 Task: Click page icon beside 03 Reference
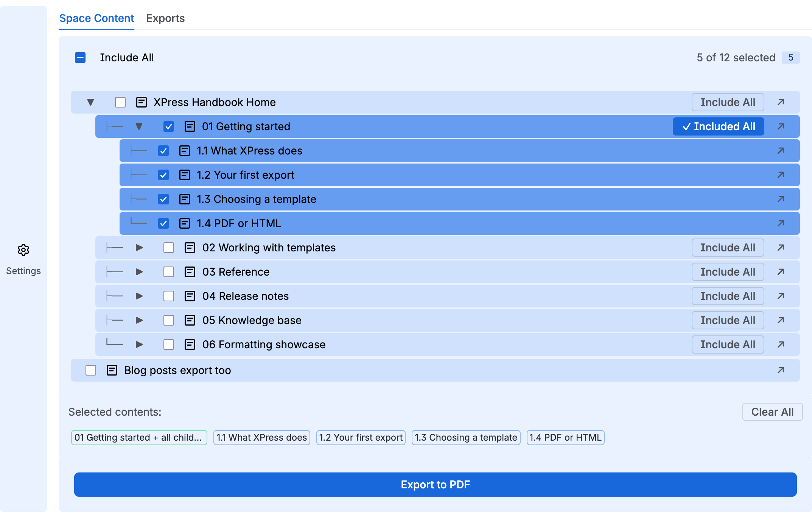(190, 272)
